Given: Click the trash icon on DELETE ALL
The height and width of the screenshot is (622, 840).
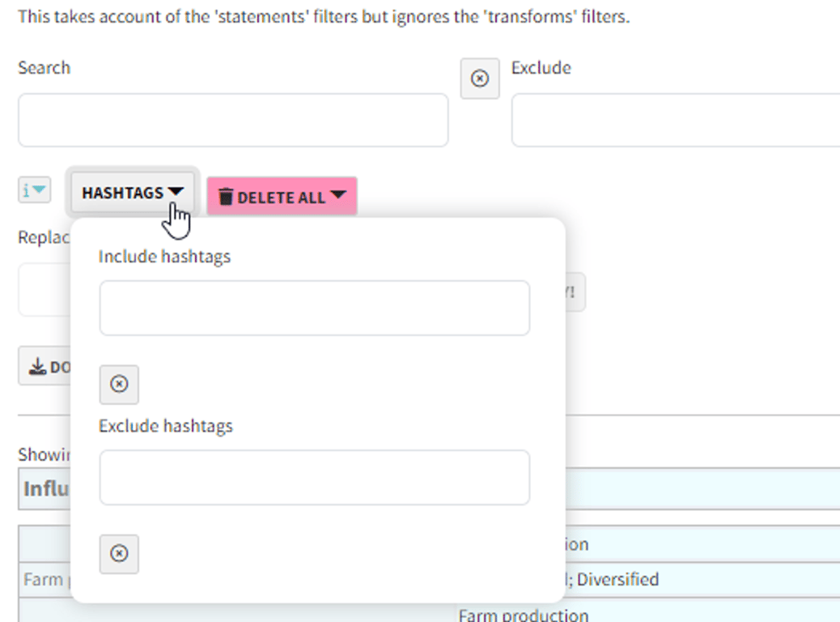Looking at the screenshot, I should 227,197.
